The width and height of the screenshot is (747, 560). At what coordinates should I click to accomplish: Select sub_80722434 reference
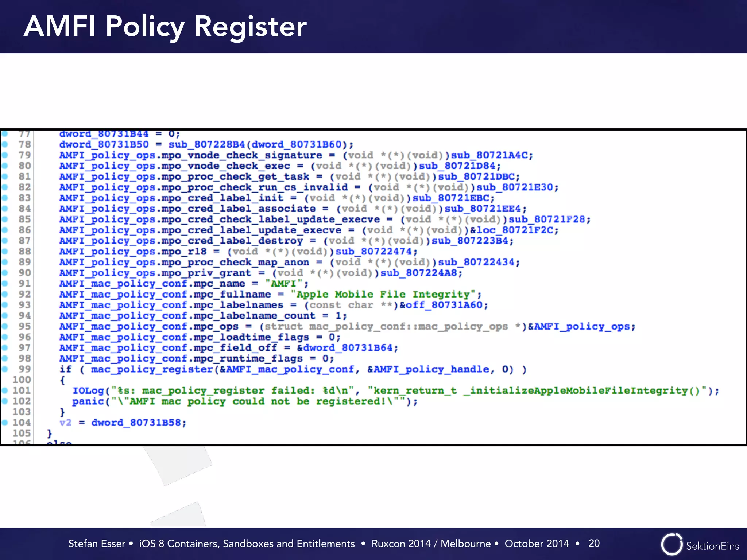(x=476, y=262)
